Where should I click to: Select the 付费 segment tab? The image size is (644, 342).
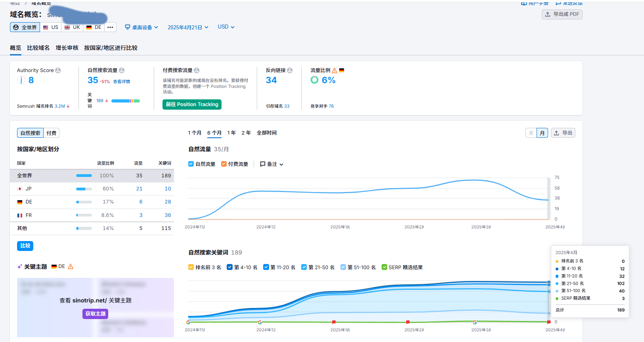52,133
